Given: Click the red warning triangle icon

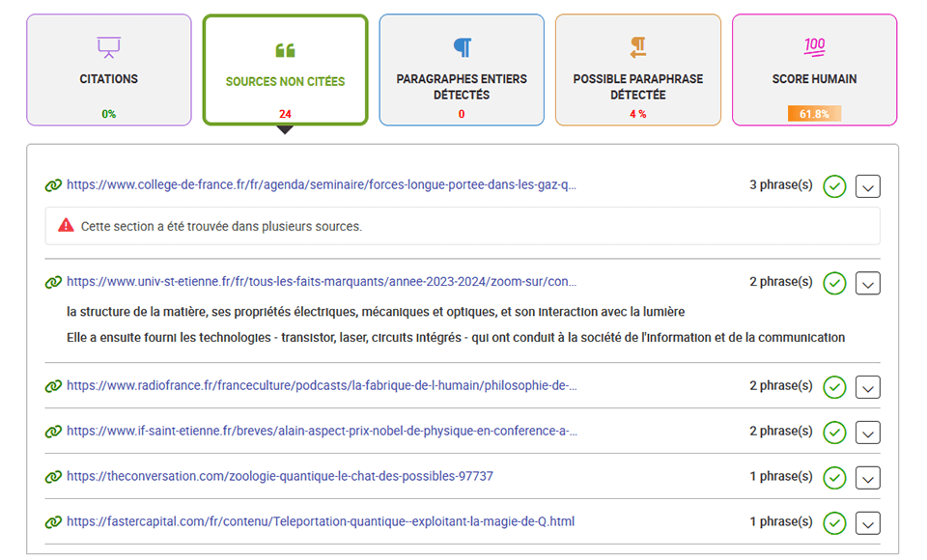Looking at the screenshot, I should pos(66,225).
